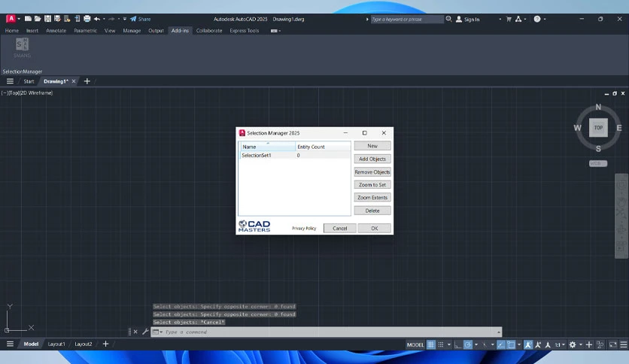
Task: Open the Express Tools ribbon tab
Action: tap(245, 31)
